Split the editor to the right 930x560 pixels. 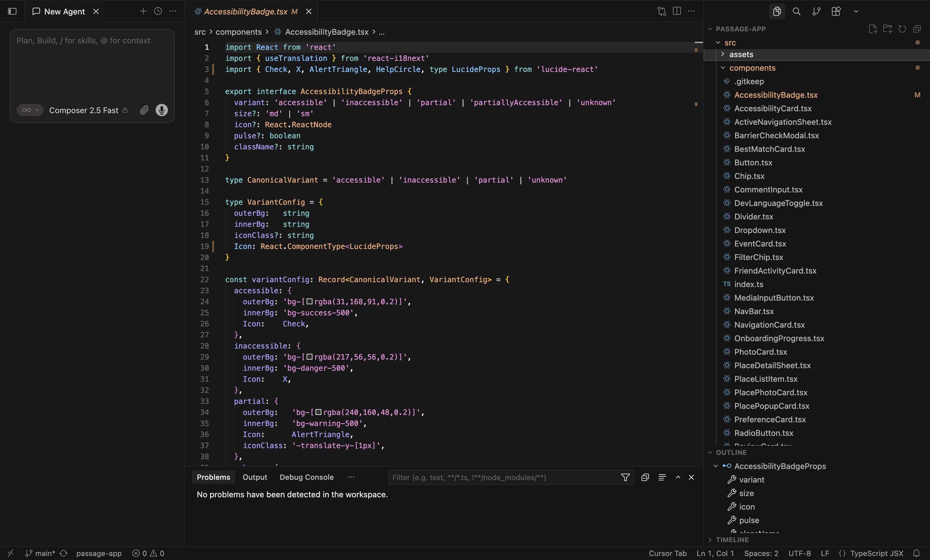(x=677, y=11)
